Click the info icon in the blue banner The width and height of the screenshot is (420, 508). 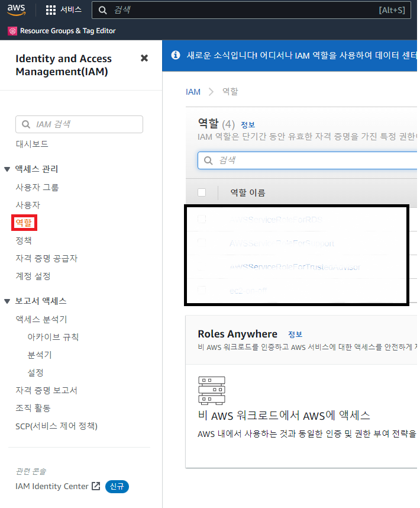click(175, 55)
